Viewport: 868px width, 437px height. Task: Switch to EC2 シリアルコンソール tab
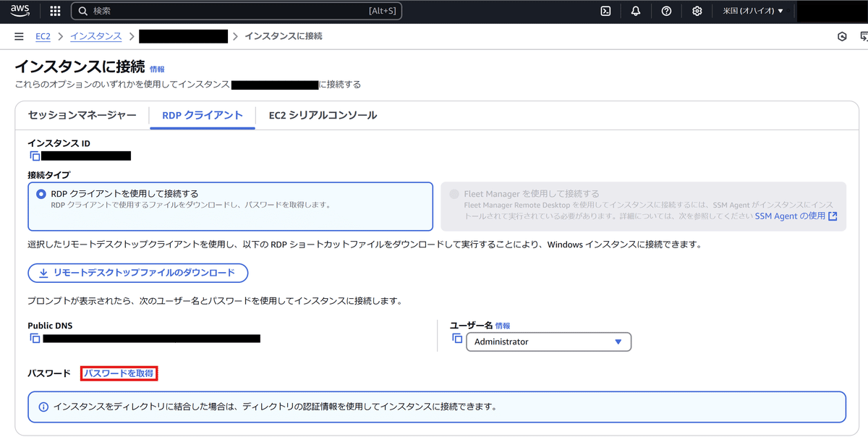(323, 114)
